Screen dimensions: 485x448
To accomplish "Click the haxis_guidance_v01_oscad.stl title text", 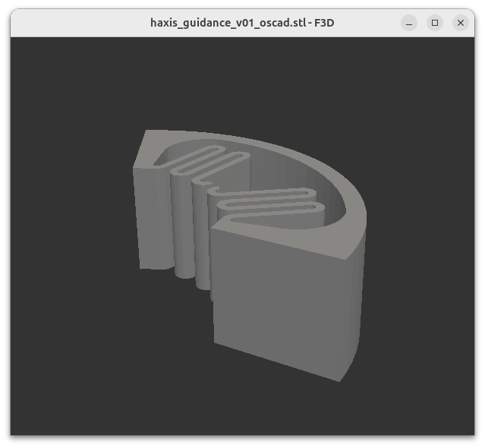I will [242, 23].
